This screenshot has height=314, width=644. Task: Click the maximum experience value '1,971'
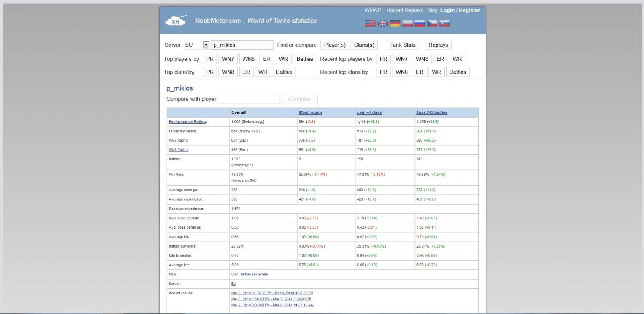click(236, 208)
